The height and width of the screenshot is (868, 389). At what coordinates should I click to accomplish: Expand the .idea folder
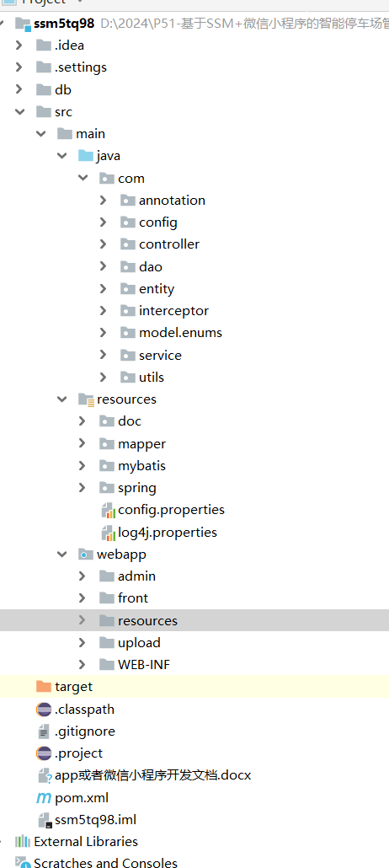click(x=19, y=46)
